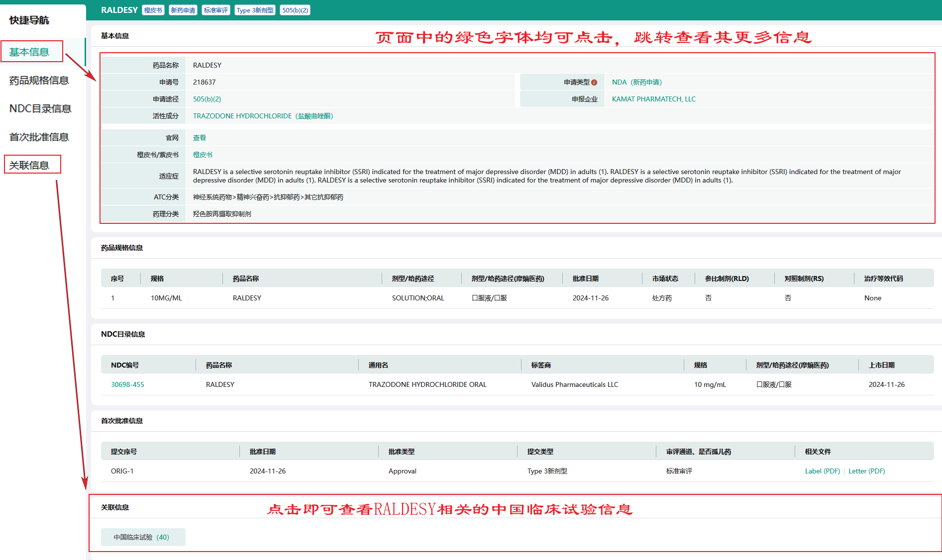Image resolution: width=942 pixels, height=560 pixels.
Task: Open TRAZODONE HYDROCHLORIDE active ingredient link
Action: [x=263, y=116]
